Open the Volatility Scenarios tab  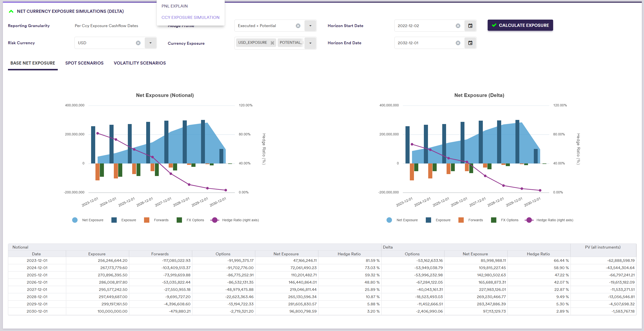tap(139, 63)
